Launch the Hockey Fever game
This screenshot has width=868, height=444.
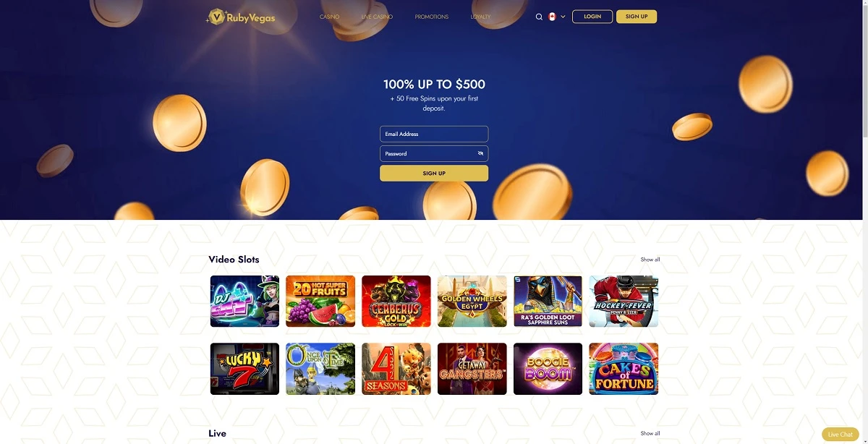pos(624,301)
